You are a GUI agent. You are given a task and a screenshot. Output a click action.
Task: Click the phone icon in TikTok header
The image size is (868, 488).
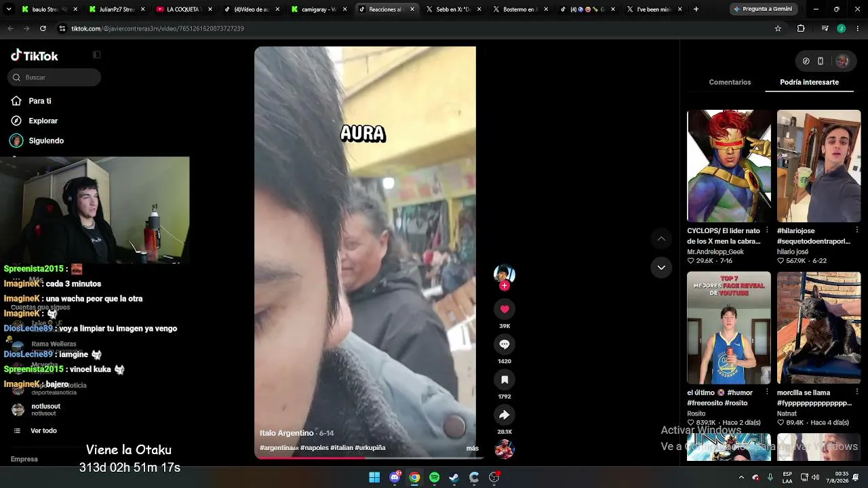[x=821, y=61]
